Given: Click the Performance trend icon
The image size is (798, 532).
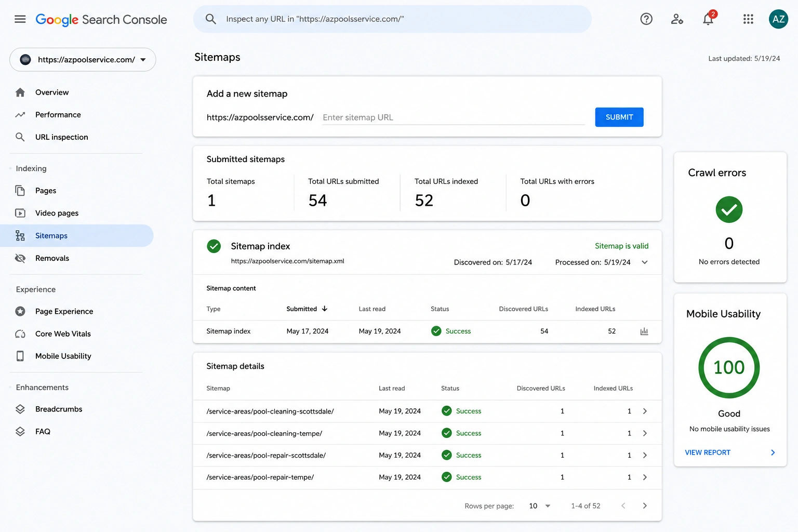Looking at the screenshot, I should [20, 115].
